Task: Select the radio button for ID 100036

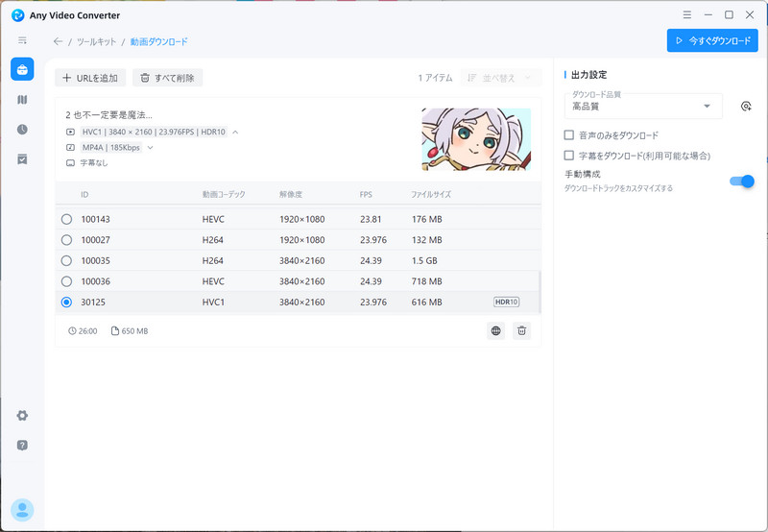Action: click(66, 281)
